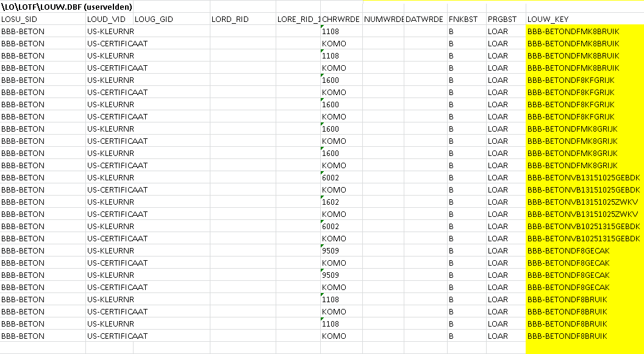Click US-KLEURNR in the BBB-BETONVB13151025GEBDK row
644x354 pixels.
coord(110,178)
